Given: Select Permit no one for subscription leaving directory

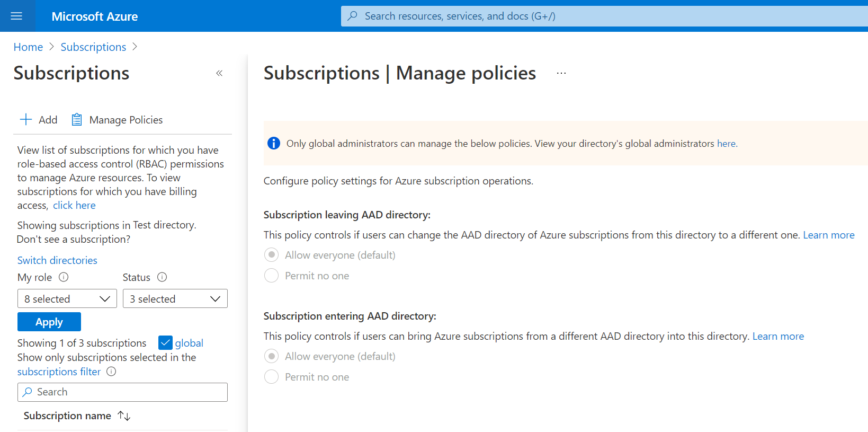Looking at the screenshot, I should click(x=271, y=276).
